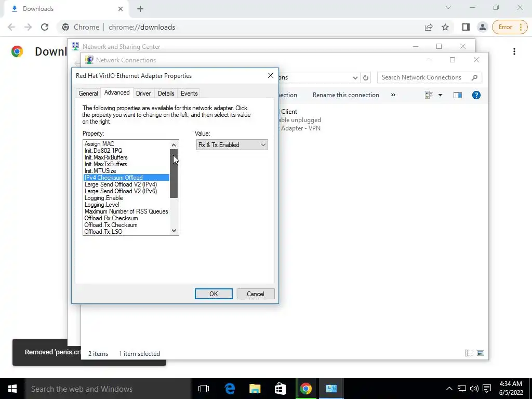The image size is (532, 399).
Task: Click OK in adapter properties
Action: click(x=214, y=294)
